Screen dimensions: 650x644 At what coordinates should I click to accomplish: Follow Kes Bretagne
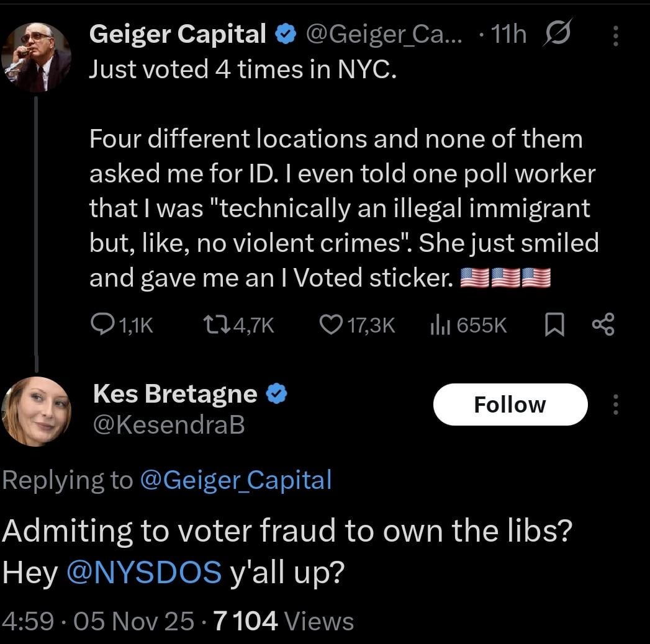pyautogui.click(x=510, y=405)
